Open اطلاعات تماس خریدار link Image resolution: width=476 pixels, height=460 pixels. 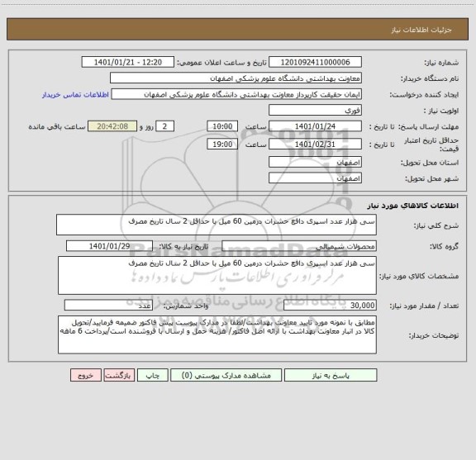(x=75, y=95)
